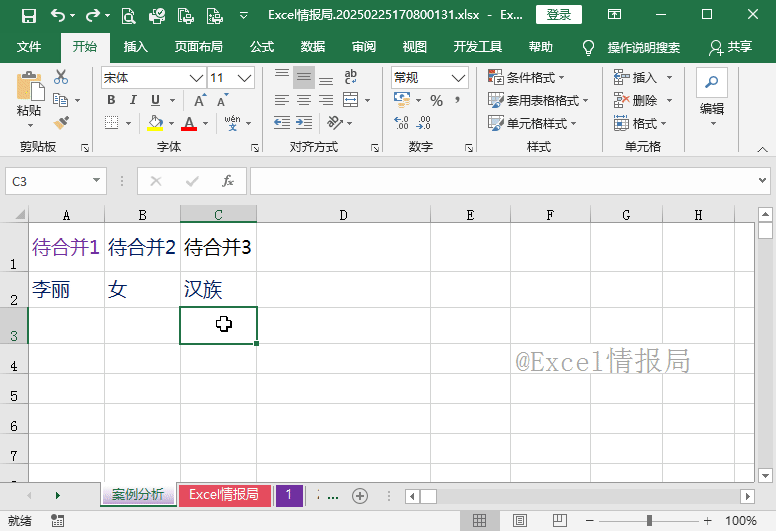Click the 登录 sign-in button
776x531 pixels.
pos(559,15)
